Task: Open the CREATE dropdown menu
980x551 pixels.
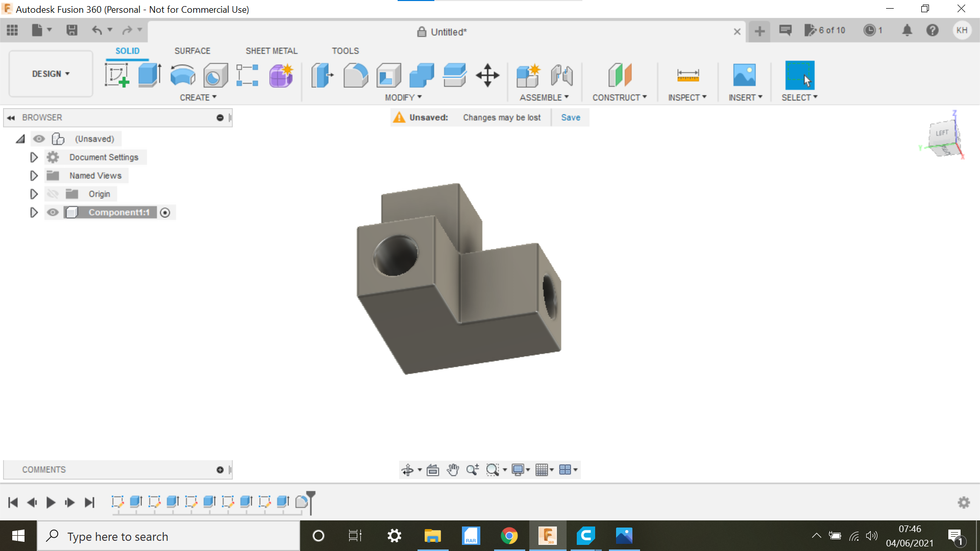Action: 198,97
